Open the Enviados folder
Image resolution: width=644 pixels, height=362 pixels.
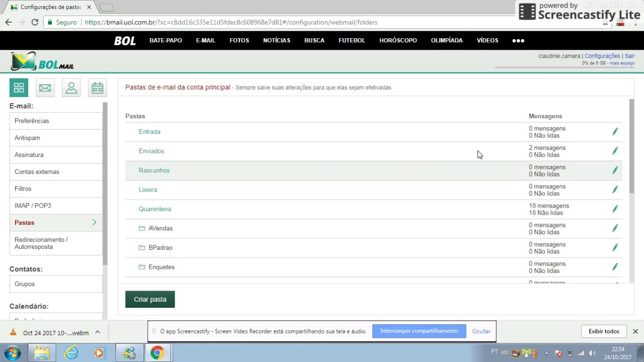pyautogui.click(x=151, y=151)
